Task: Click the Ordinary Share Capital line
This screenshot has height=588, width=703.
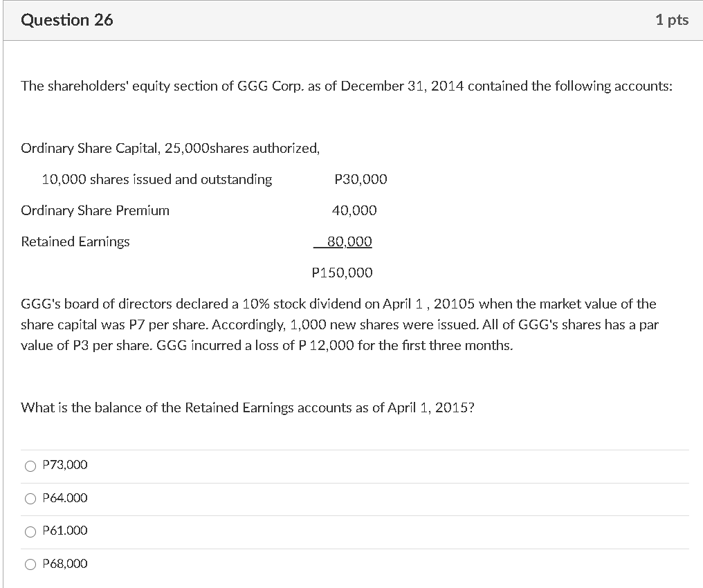Action: pos(170,148)
